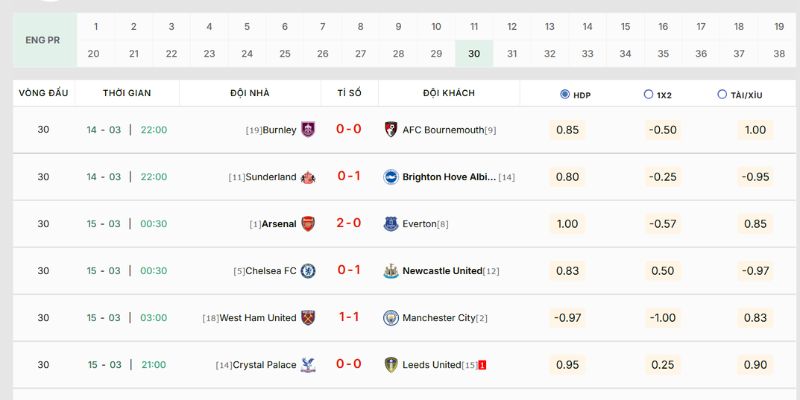800x400 pixels.
Task: Select the 1X2 odds radio button
Action: 648,94
